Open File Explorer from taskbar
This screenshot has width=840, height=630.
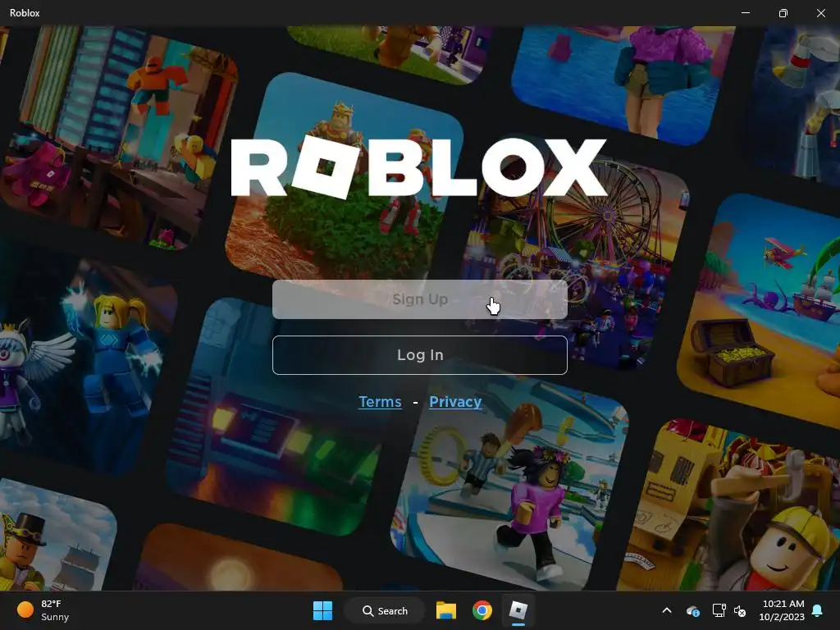pos(445,610)
